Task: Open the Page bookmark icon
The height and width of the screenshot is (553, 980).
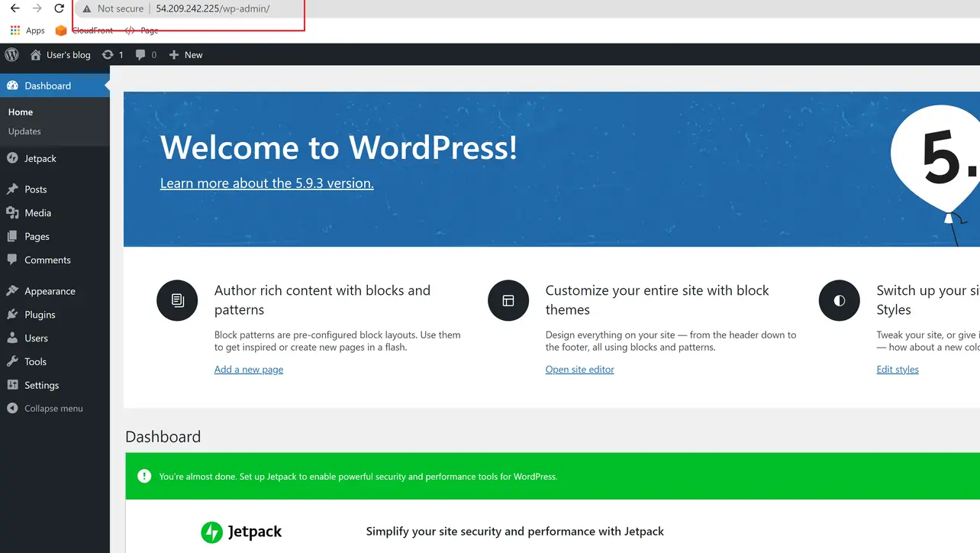Action: click(130, 31)
